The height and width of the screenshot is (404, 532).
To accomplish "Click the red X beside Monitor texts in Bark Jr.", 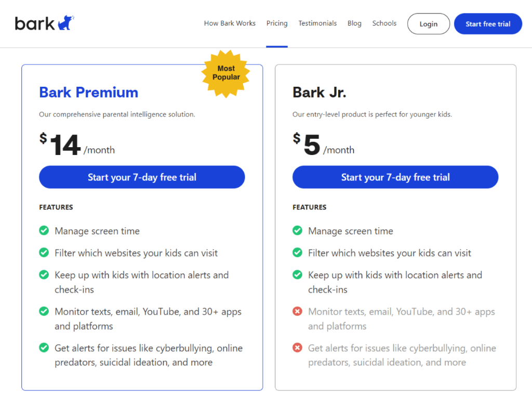I will tap(298, 311).
